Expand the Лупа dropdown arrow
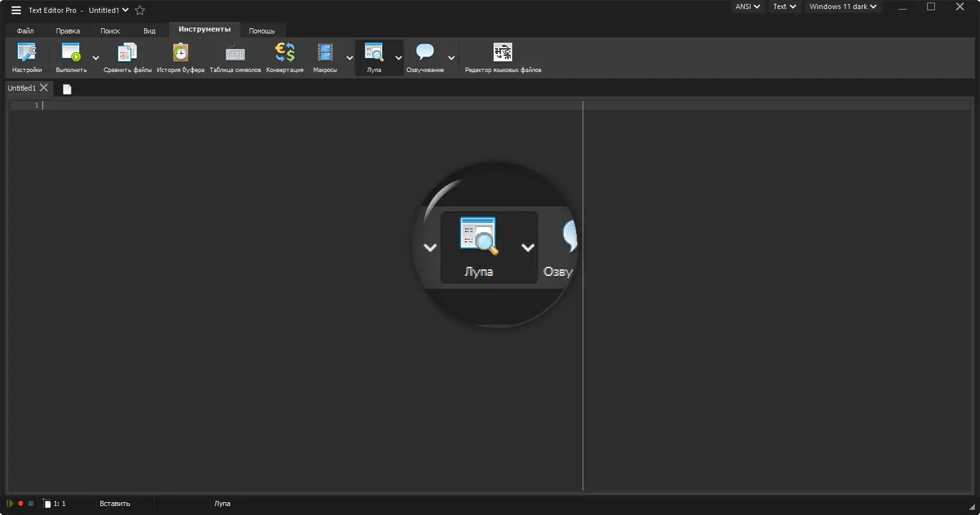Image resolution: width=980 pixels, height=515 pixels. coord(399,58)
